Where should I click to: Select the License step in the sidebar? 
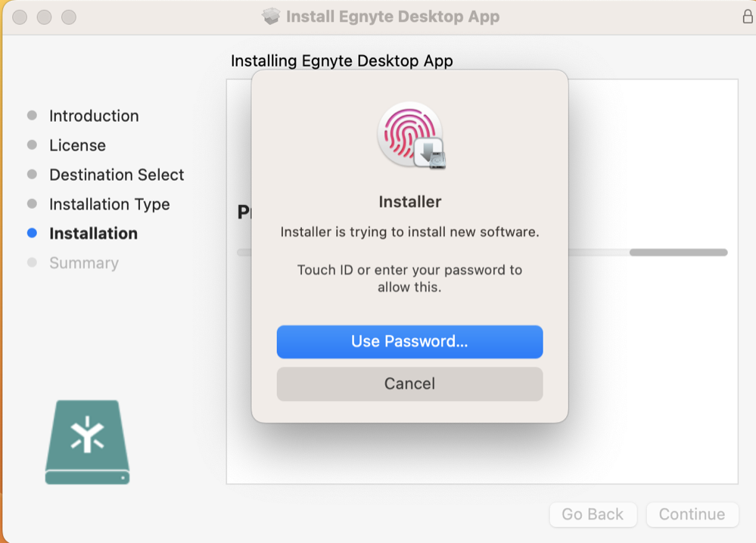click(77, 145)
